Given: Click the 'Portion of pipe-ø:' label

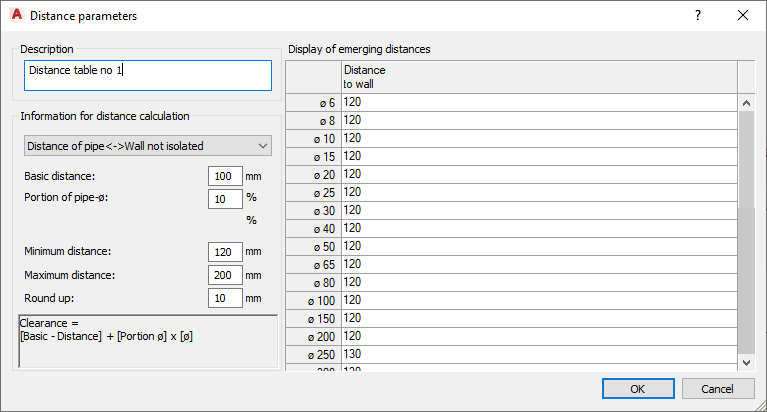Looking at the screenshot, I should 66,197.
